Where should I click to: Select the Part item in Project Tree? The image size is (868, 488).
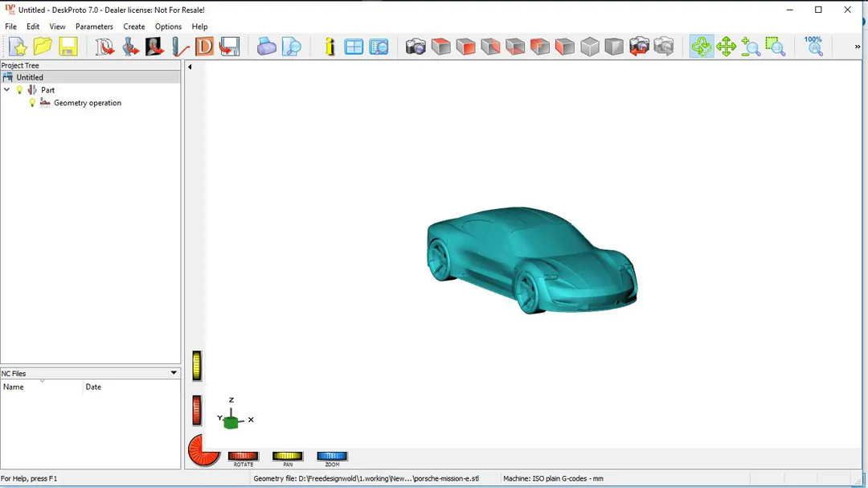(47, 90)
